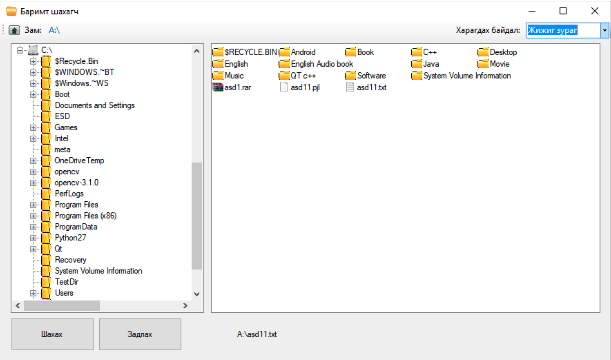This screenshot has height=360, width=611.
Task: Select the asd11.txt text file icon
Action: click(350, 87)
